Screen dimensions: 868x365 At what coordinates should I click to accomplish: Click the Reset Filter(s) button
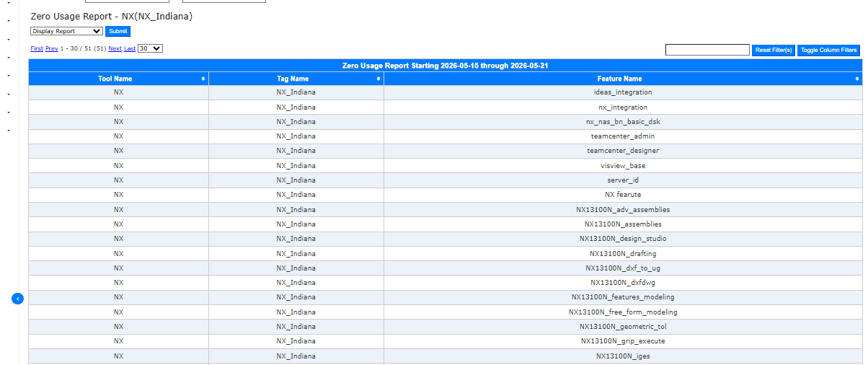click(774, 50)
